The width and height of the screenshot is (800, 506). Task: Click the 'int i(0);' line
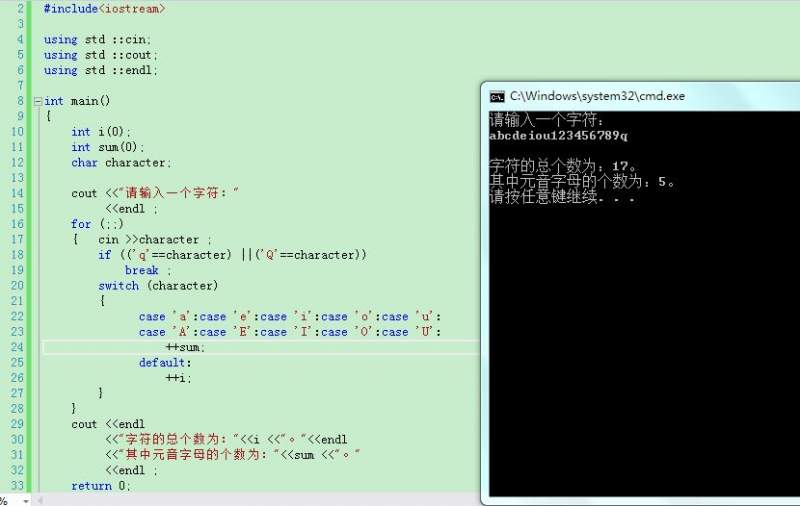tap(101, 132)
